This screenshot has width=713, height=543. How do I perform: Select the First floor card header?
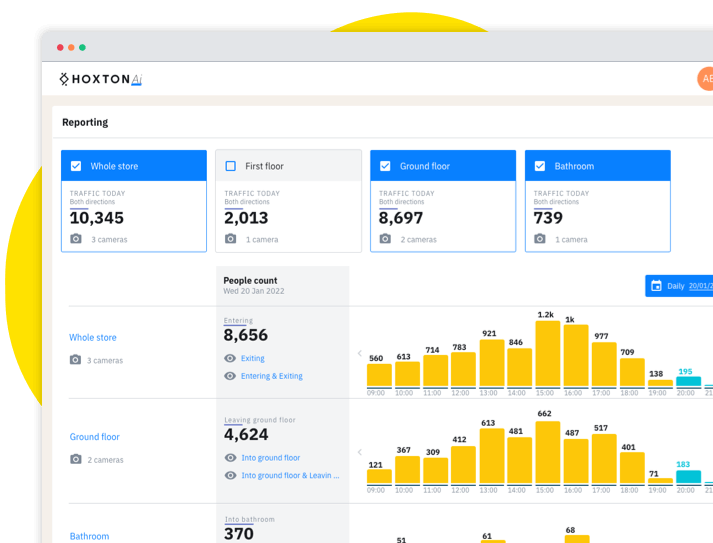pos(289,166)
